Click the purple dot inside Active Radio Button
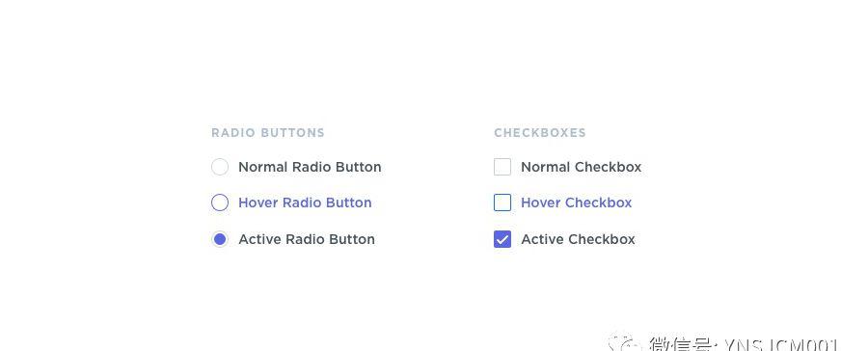Screen dimensions: 868x351 (x=220, y=239)
